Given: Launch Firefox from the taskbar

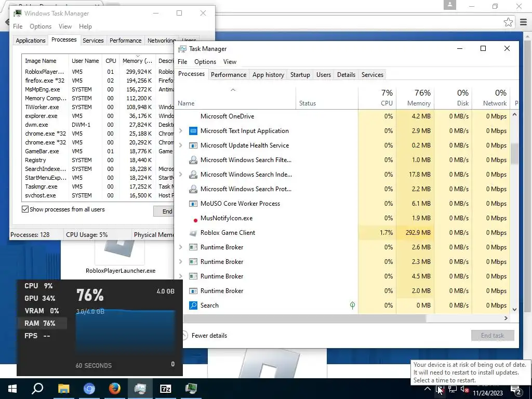Looking at the screenshot, I should pos(115,389).
